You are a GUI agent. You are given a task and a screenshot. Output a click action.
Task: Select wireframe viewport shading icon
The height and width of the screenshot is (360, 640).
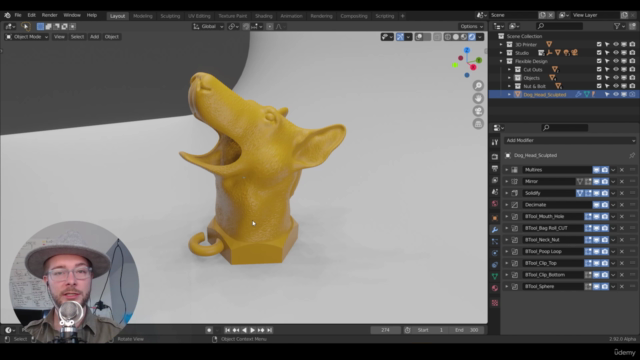click(x=448, y=37)
